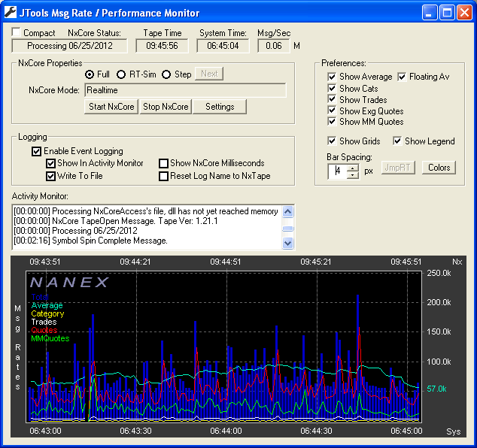Disable Show Grids option
The height and width of the screenshot is (448, 477).
tap(332, 141)
